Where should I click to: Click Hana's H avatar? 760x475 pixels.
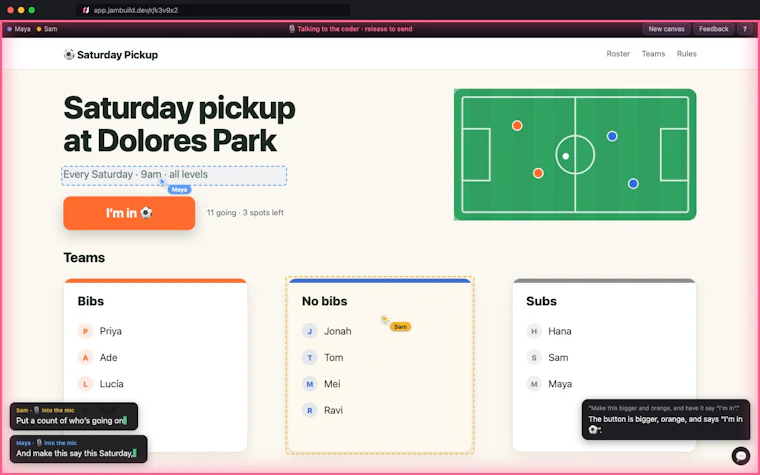(534, 331)
